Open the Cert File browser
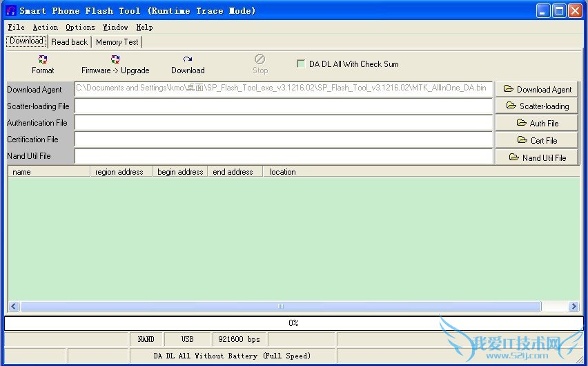 [x=536, y=140]
